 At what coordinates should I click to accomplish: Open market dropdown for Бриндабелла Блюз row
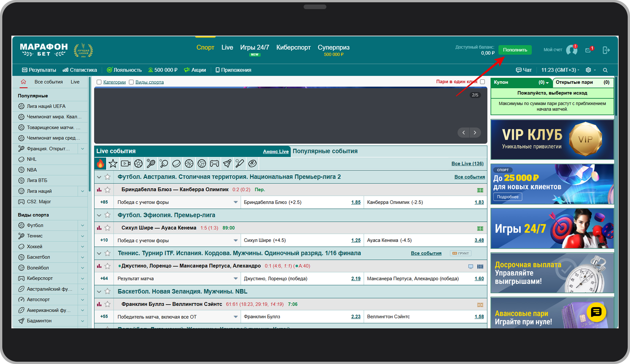point(235,202)
